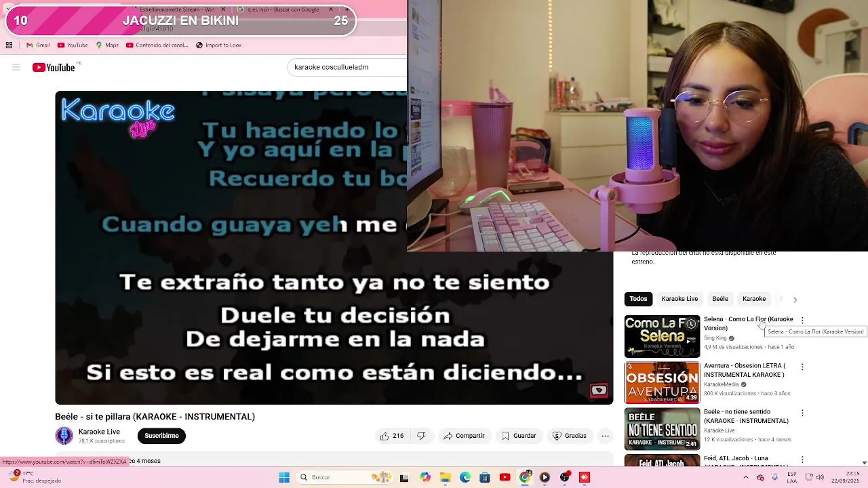Open Karaoke Live channel avatar
Viewport: 868px width, 488px height.
point(64,436)
